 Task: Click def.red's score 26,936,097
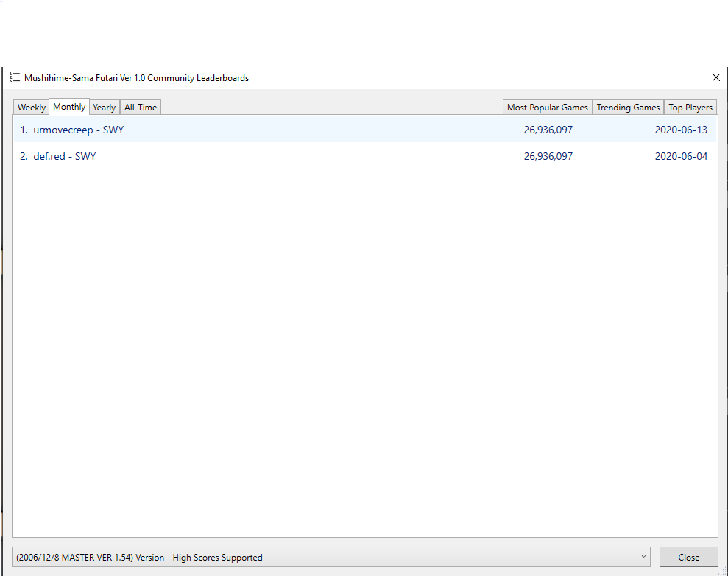548,156
